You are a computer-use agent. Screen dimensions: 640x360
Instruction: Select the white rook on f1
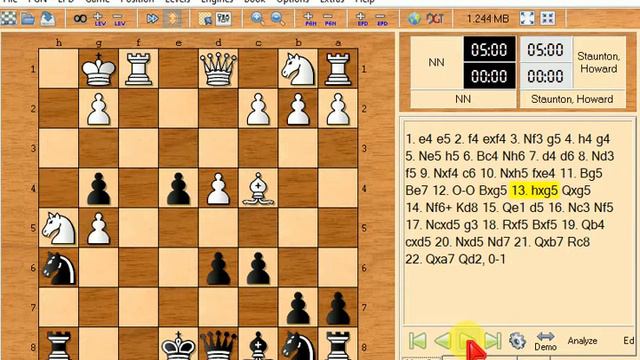139,69
